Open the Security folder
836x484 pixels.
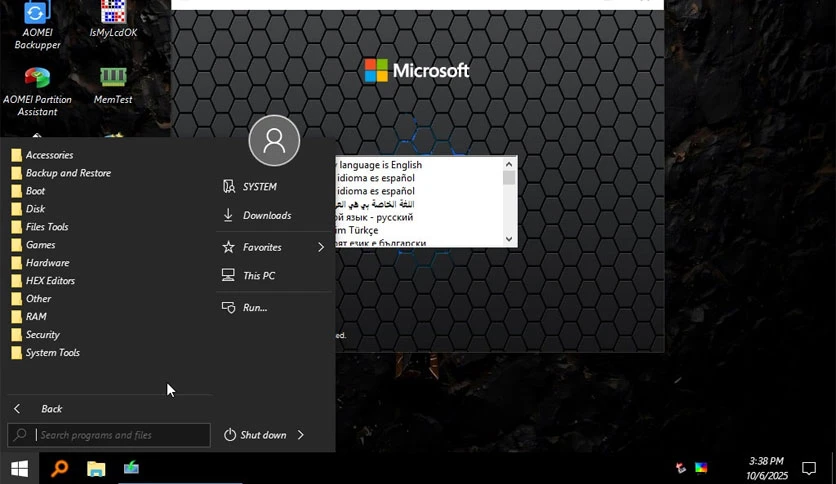(x=36, y=335)
